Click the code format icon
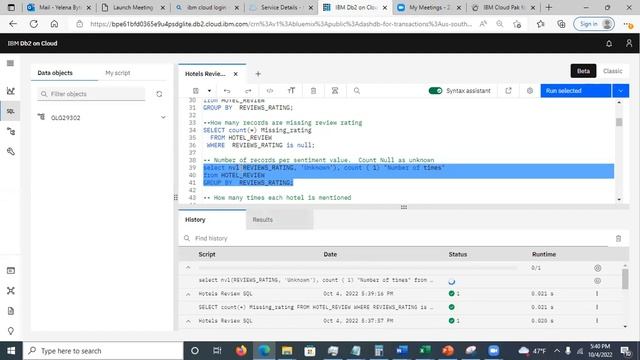Image resolution: width=640 pixels, height=360 pixels. click(270, 91)
